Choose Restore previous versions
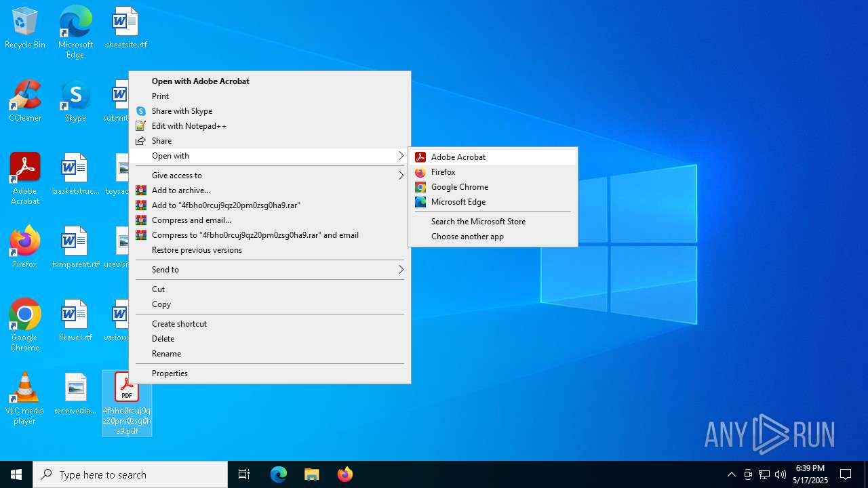The image size is (868, 488). point(270,250)
